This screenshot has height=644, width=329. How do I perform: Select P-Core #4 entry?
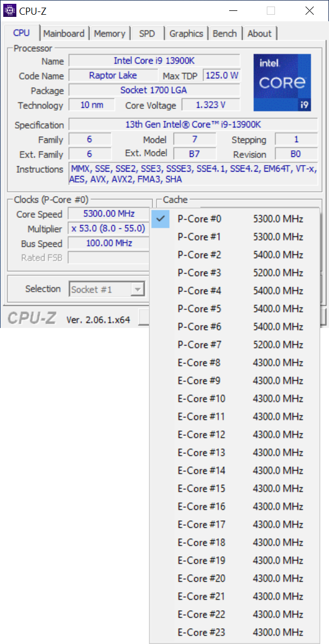point(235,291)
